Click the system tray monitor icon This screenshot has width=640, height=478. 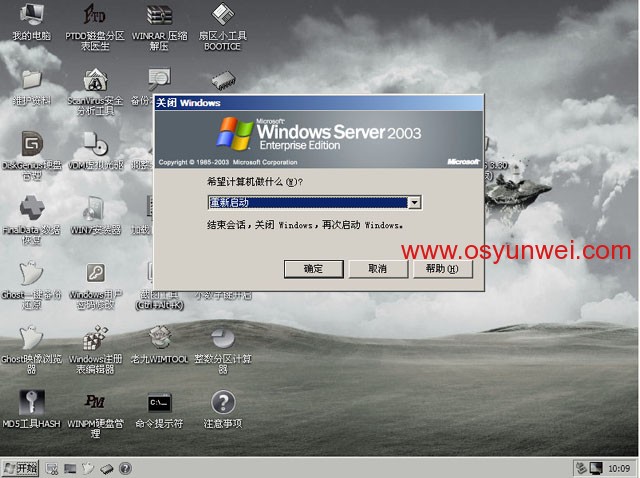click(596, 468)
